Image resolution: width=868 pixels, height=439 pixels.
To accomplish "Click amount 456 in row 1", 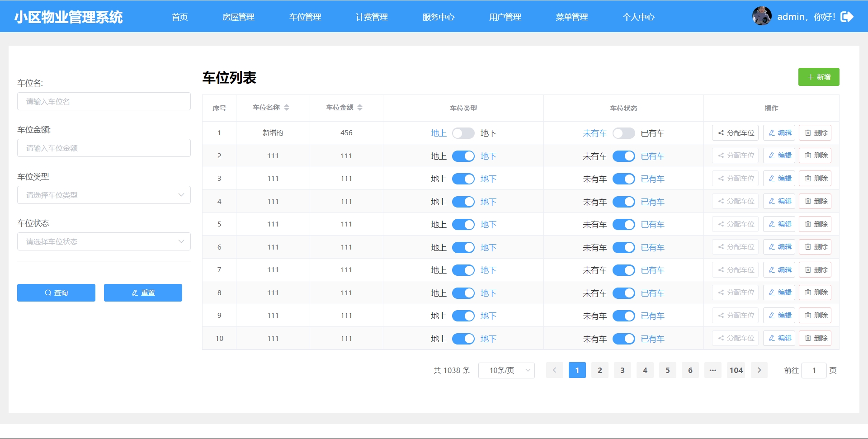I will point(346,133).
